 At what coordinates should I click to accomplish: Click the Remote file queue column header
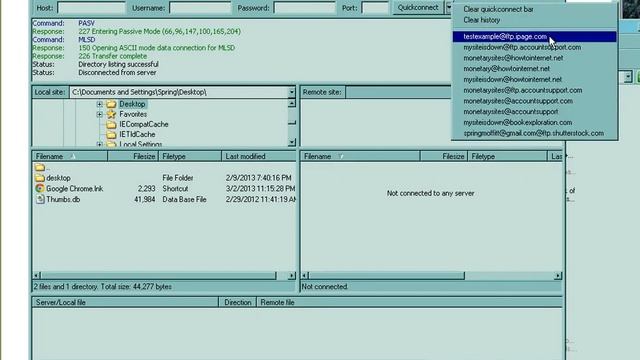click(x=409, y=302)
